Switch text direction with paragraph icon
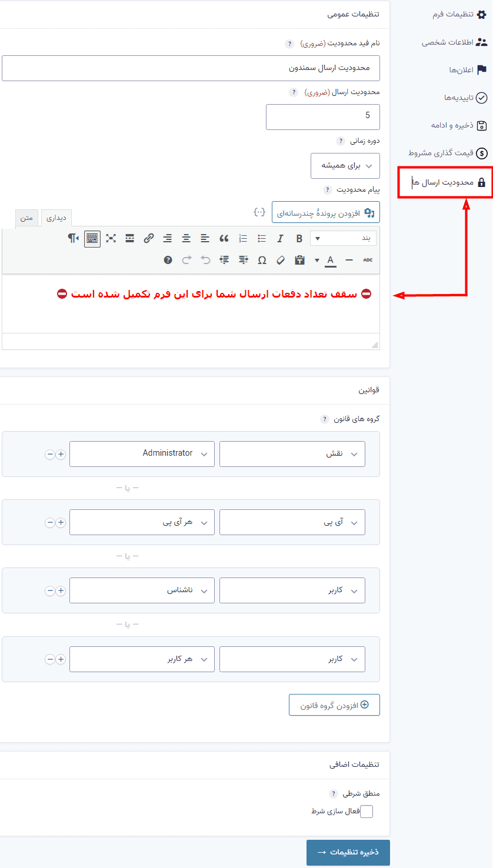Image resolution: width=493 pixels, height=868 pixels. pos(73,238)
